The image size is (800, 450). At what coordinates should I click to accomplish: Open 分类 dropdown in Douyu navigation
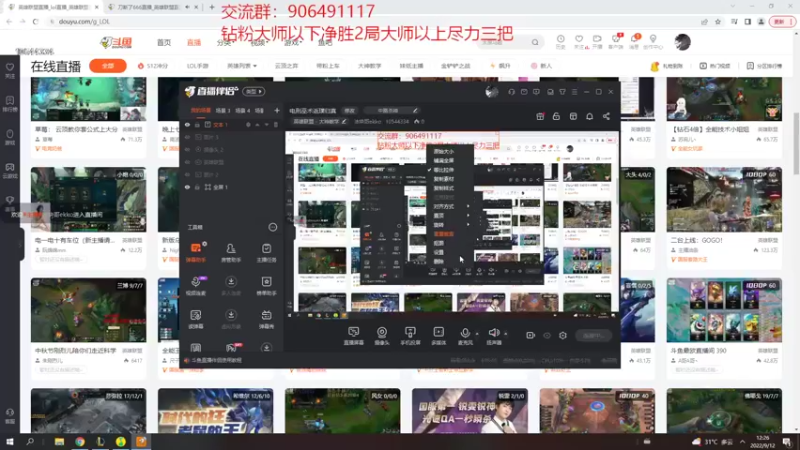click(226, 42)
